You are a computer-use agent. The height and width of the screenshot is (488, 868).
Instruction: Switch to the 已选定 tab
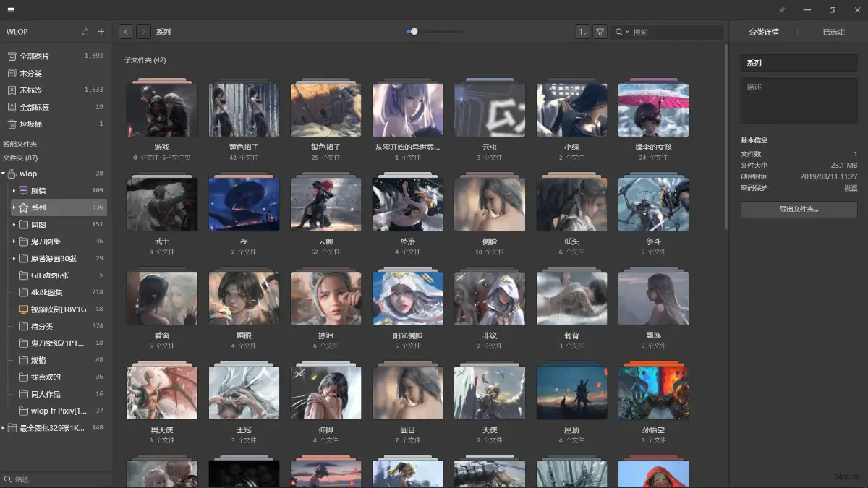(833, 32)
